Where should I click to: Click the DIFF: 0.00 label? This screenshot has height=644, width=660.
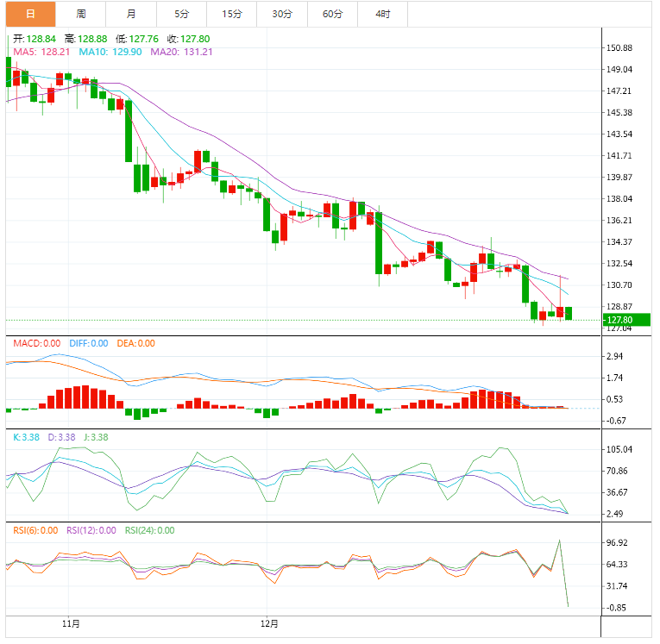point(88,343)
